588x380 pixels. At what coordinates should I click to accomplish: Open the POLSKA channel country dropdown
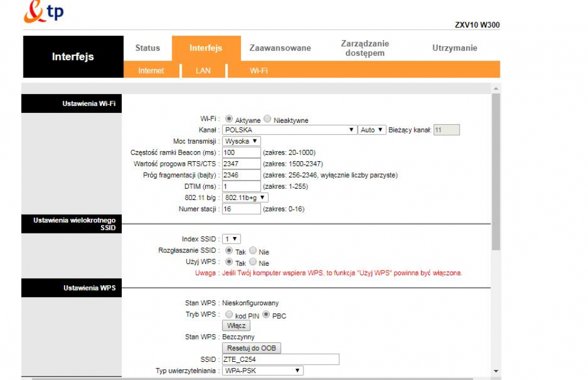pos(289,130)
